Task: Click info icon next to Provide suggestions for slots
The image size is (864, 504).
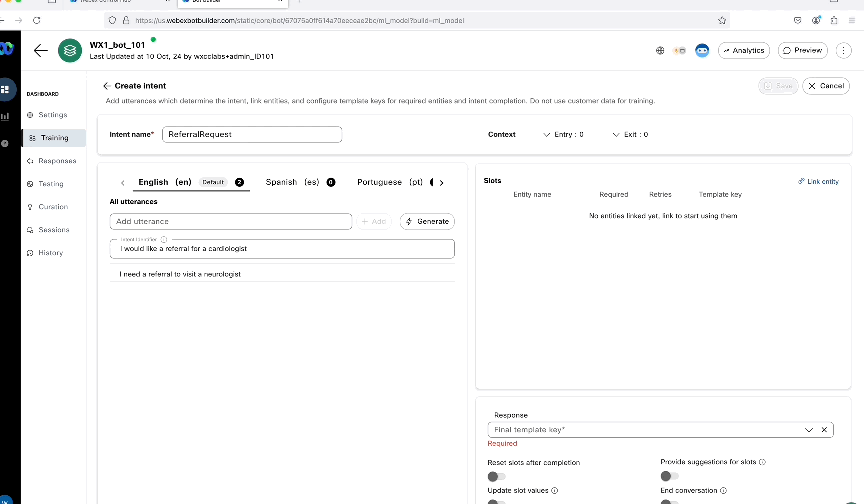Action: coord(762,462)
